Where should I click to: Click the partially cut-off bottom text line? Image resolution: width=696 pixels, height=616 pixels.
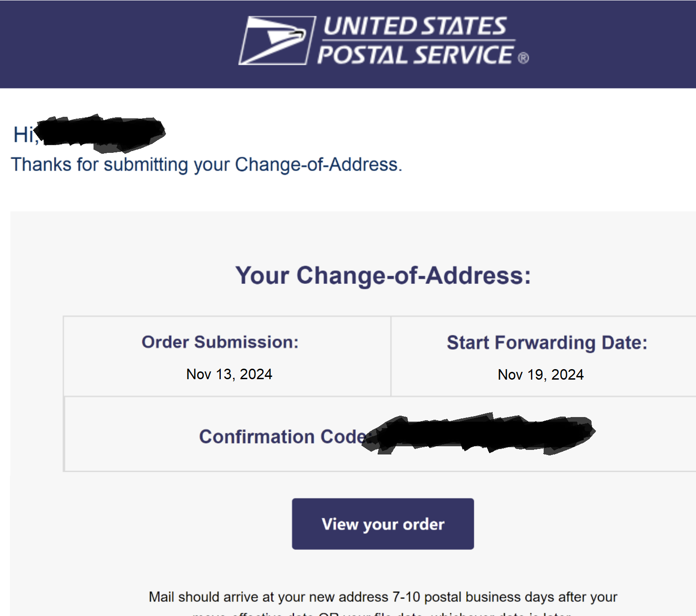pos(382,613)
